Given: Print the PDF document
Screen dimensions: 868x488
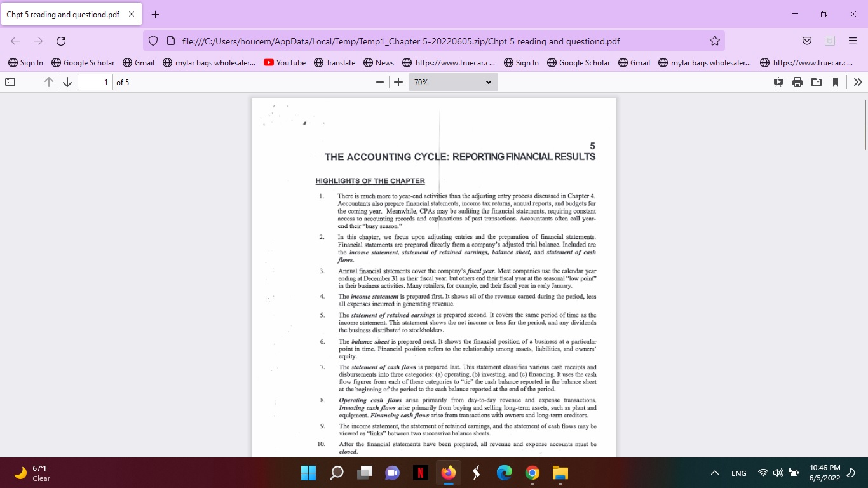Looking at the screenshot, I should pos(797,82).
